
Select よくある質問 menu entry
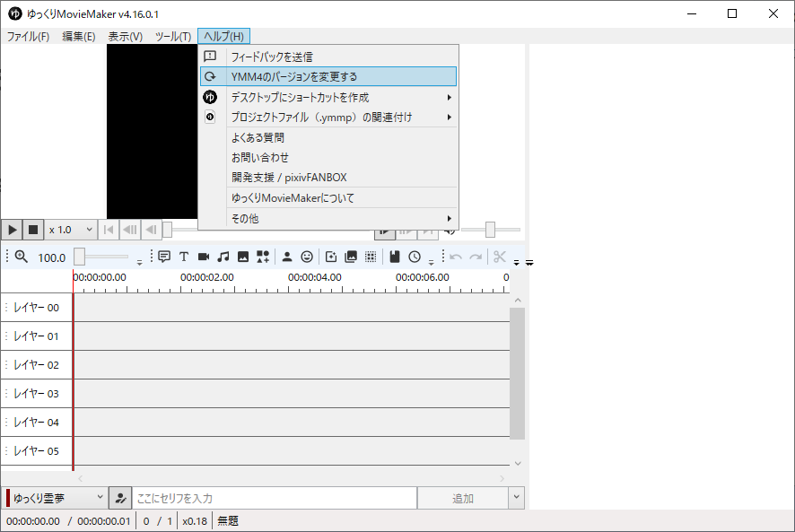pyautogui.click(x=328, y=137)
